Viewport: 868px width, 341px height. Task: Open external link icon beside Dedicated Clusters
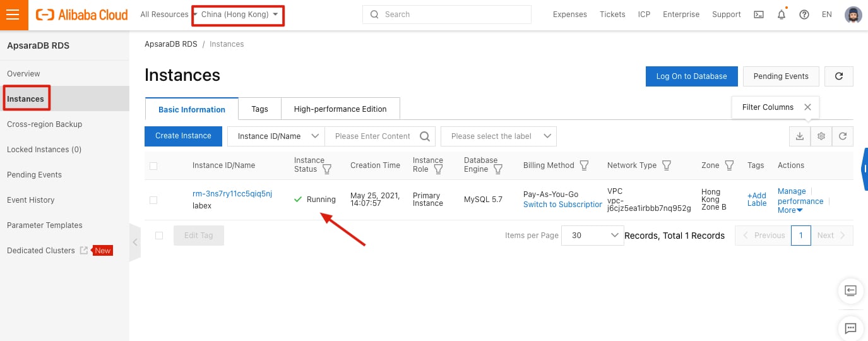pos(84,250)
